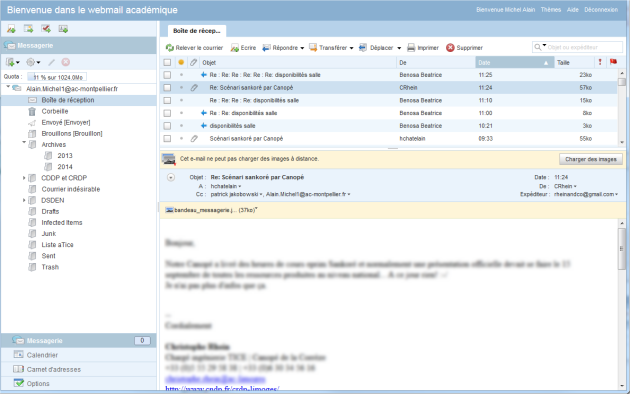Viewport: 630px width, 394px height.
Task: Open the Répondre dropdown arrow
Action: tap(302, 48)
